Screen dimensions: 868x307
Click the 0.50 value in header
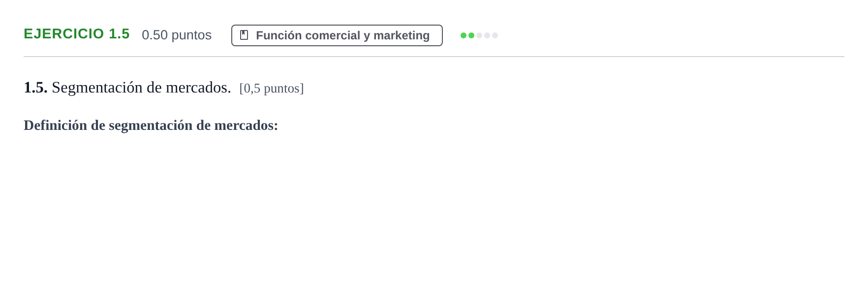click(x=155, y=35)
